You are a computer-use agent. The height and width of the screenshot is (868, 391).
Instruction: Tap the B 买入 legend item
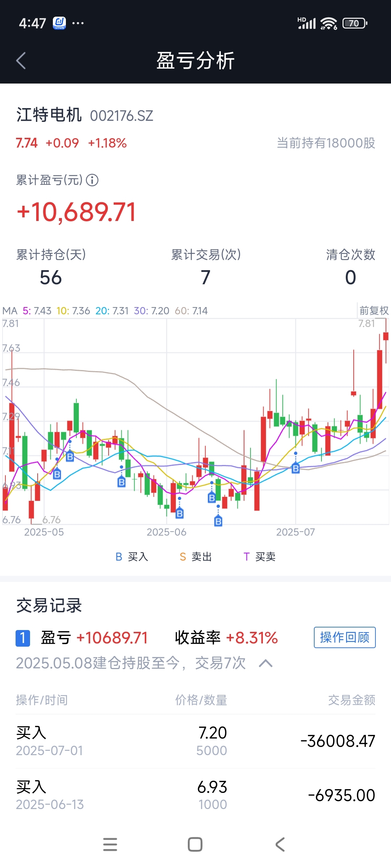pos(132,557)
